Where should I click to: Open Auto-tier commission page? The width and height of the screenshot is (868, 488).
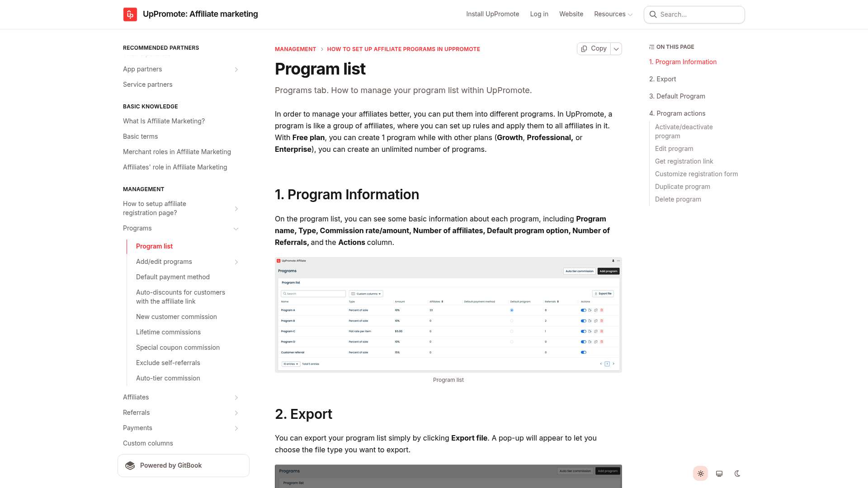click(x=168, y=378)
